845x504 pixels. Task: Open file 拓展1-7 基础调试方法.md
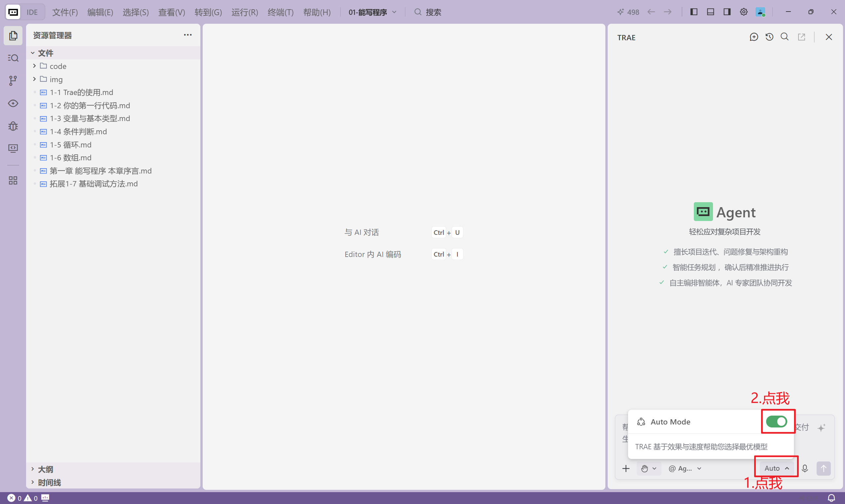[x=113, y=184]
